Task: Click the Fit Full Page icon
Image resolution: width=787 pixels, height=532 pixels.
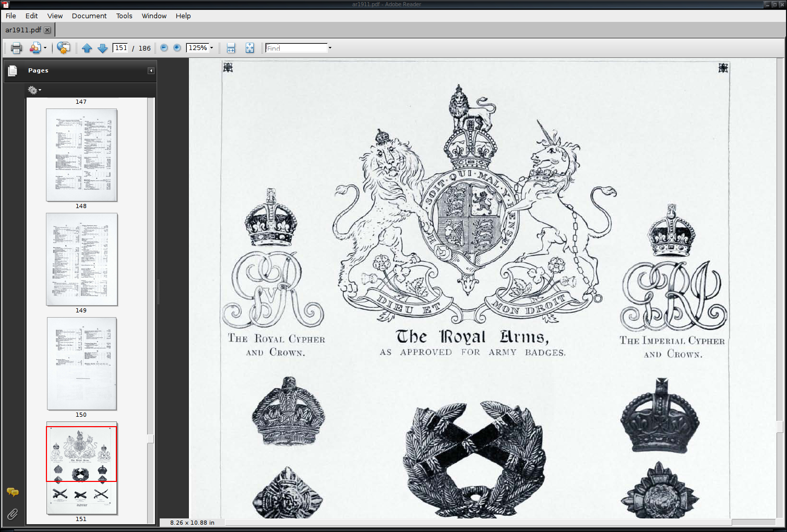Action: click(249, 48)
